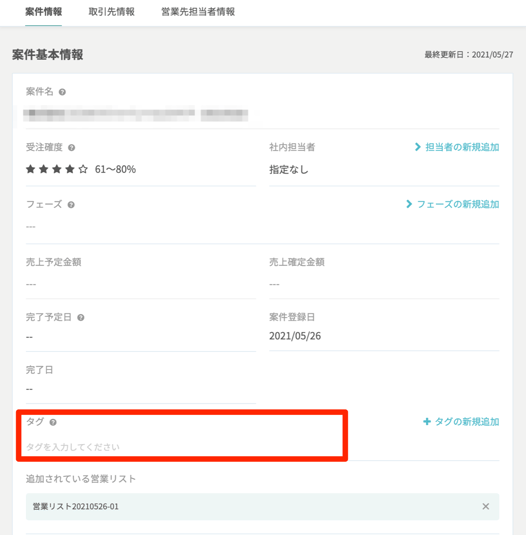The height and width of the screenshot is (535, 526).
Task: Click the help icon beside 受注確度
Action: [x=71, y=148]
